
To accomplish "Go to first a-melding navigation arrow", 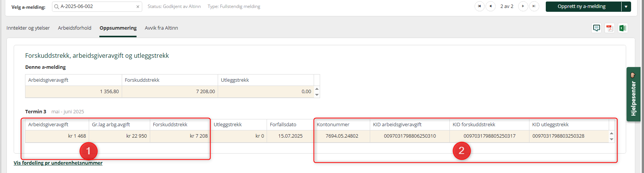I will (480, 6).
